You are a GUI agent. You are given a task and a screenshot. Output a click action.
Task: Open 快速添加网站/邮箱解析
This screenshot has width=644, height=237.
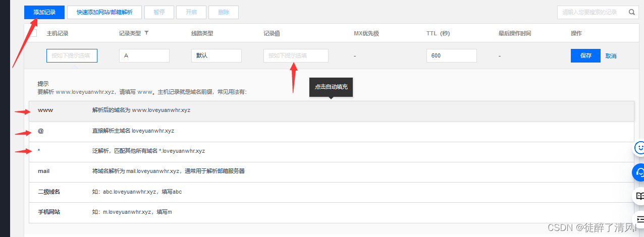pyautogui.click(x=104, y=12)
